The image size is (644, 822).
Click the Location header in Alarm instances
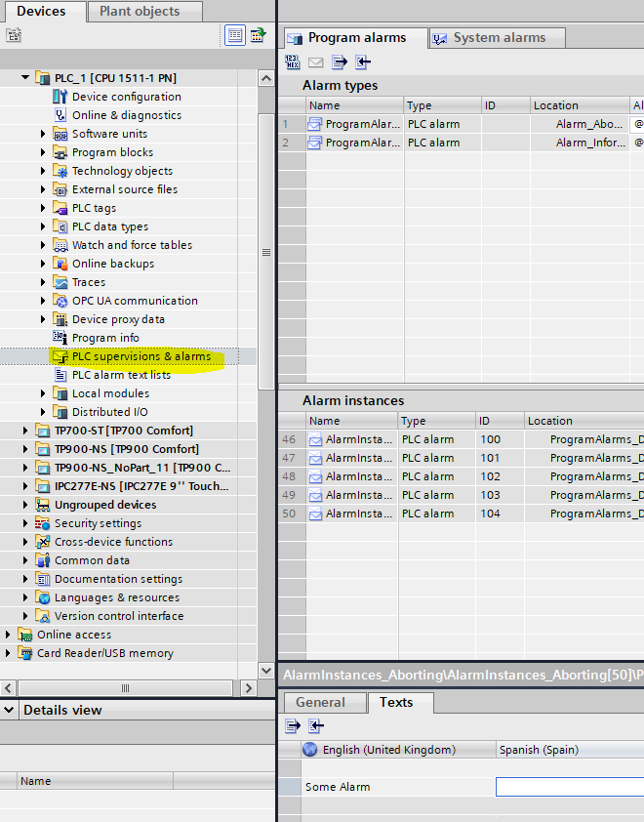[x=584, y=421]
